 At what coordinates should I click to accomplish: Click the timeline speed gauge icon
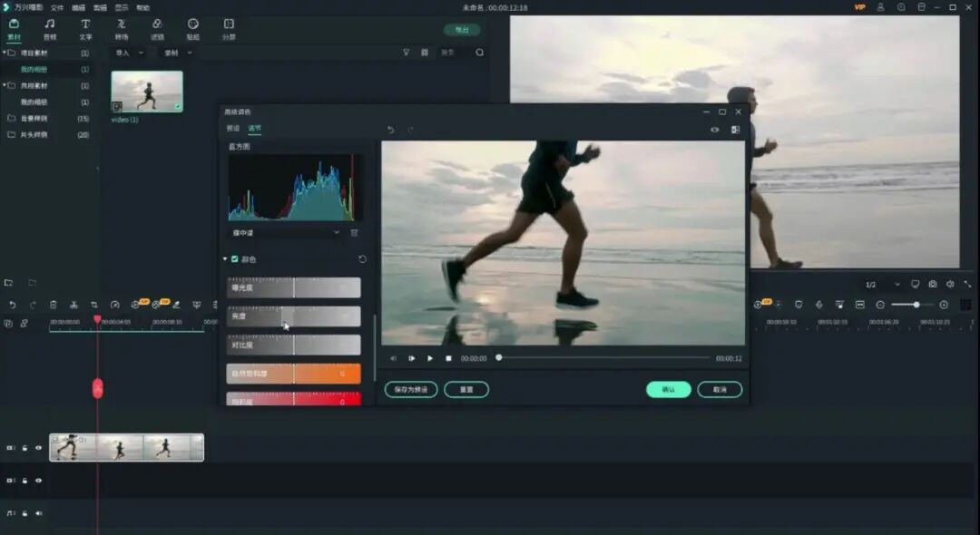pos(115,305)
